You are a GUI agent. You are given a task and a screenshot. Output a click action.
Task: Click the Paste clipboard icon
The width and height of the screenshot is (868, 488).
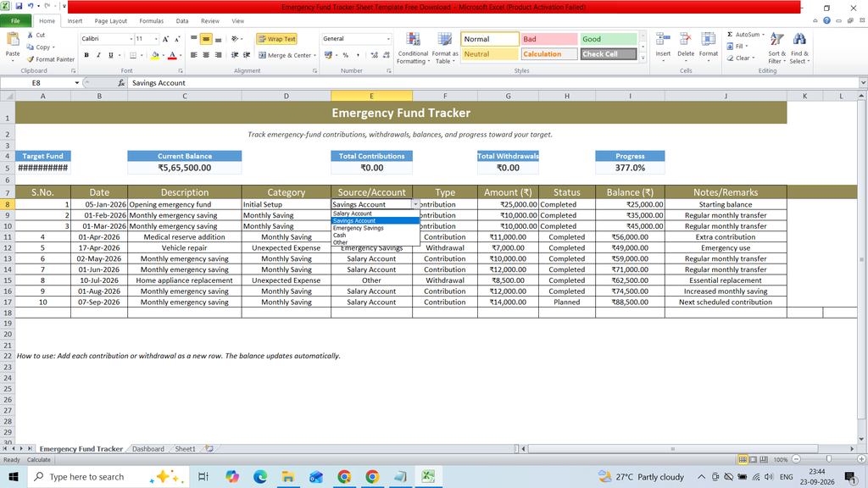coord(12,40)
